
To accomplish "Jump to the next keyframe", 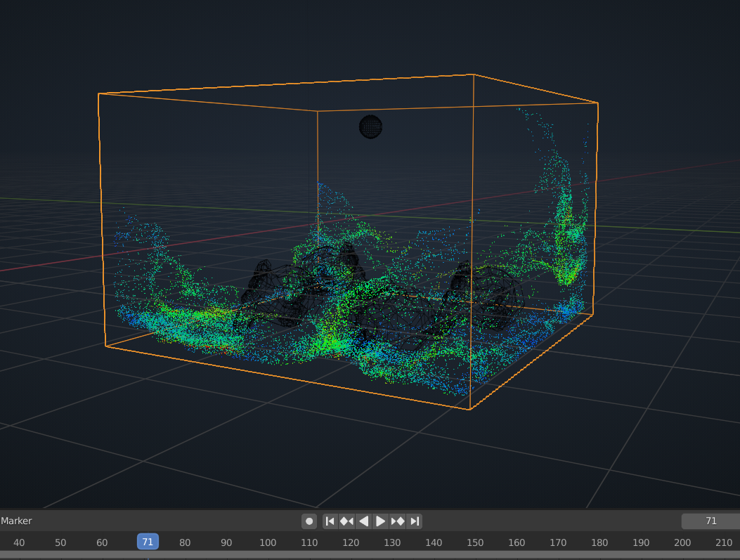I will [397, 521].
